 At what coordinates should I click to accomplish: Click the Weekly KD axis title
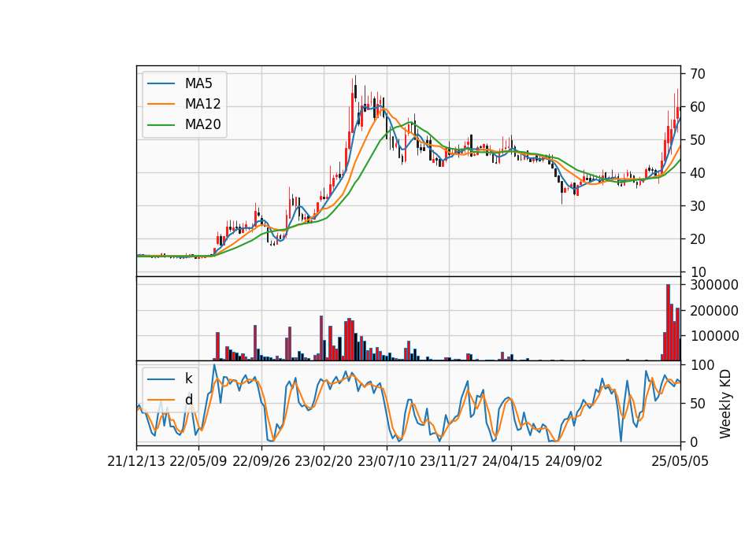point(725,404)
